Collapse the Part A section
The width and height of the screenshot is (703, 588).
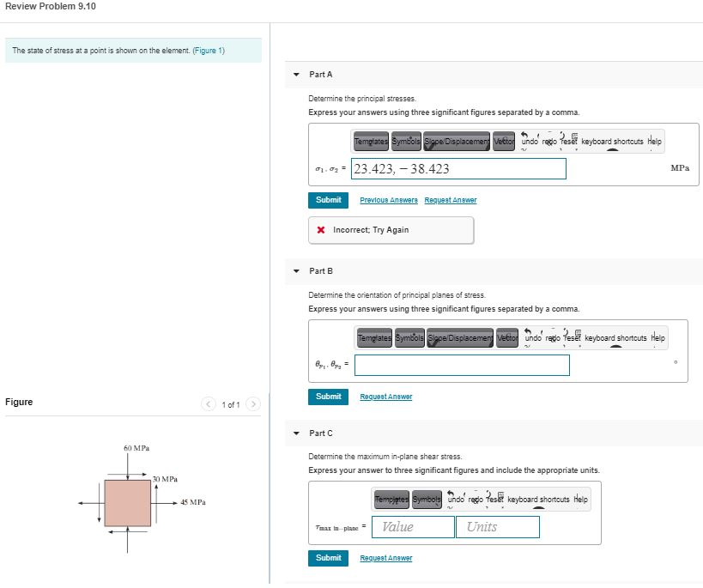coord(296,75)
